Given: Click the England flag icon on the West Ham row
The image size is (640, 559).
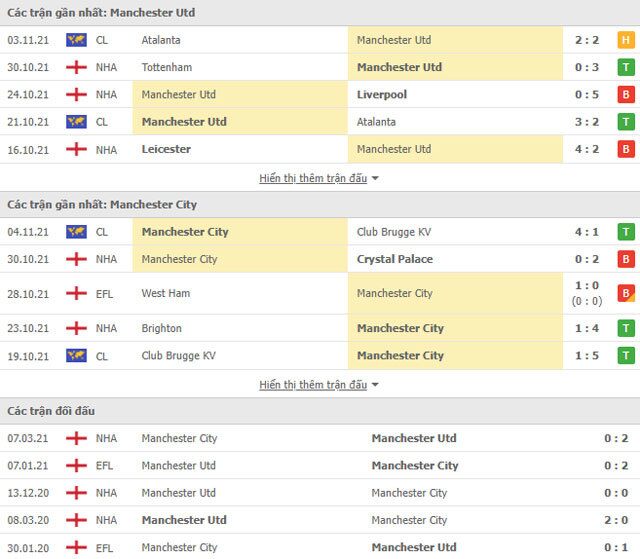Looking at the screenshot, I should point(75,293).
